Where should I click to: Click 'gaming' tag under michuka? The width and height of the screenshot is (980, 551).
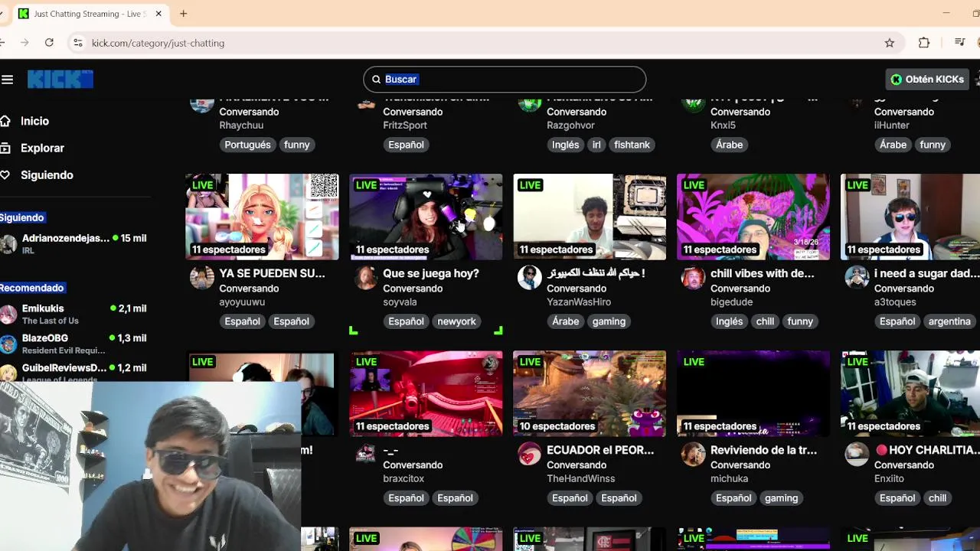781,498
